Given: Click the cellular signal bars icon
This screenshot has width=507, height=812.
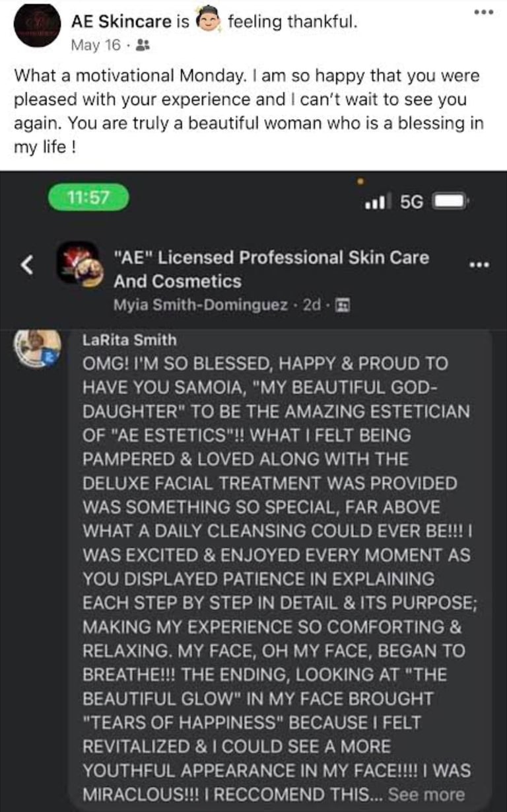Looking at the screenshot, I should [x=378, y=201].
